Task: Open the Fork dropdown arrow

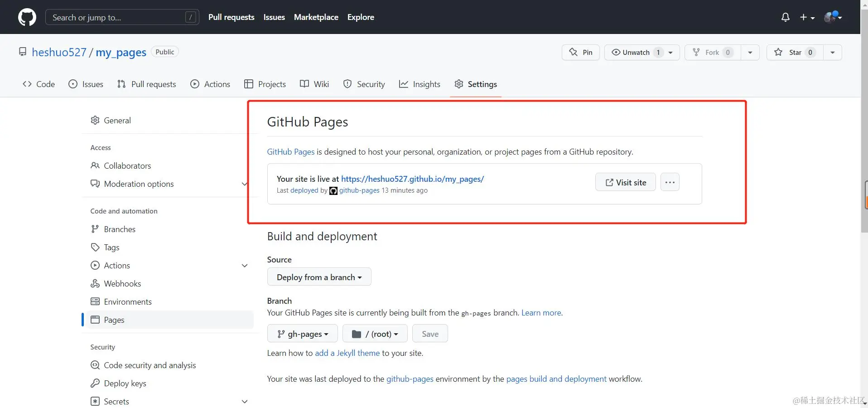Action: click(x=750, y=53)
